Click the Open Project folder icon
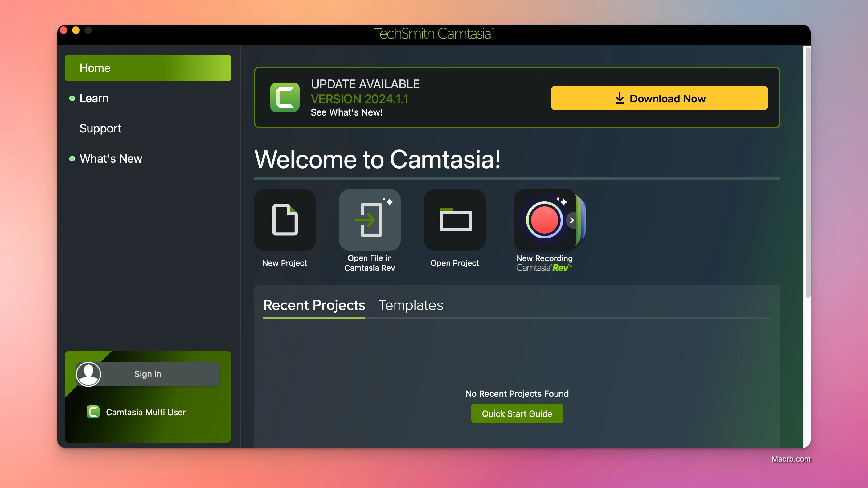868x488 pixels. (x=455, y=220)
